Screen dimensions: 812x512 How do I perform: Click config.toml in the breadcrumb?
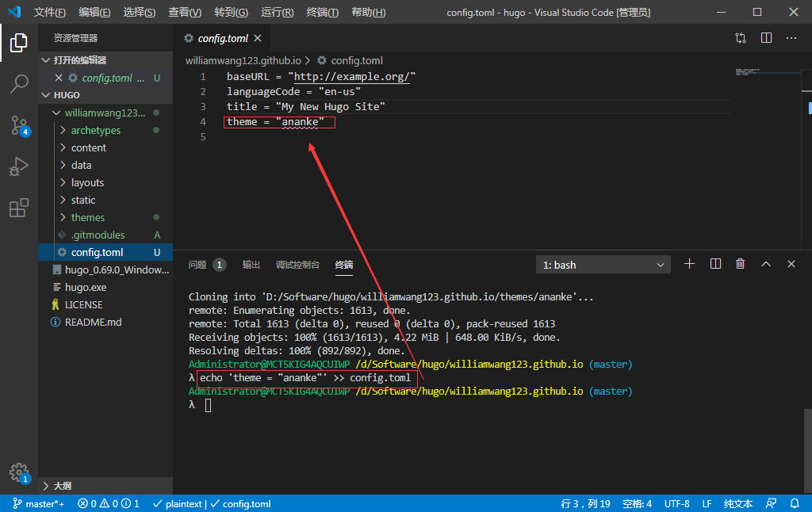click(x=357, y=60)
